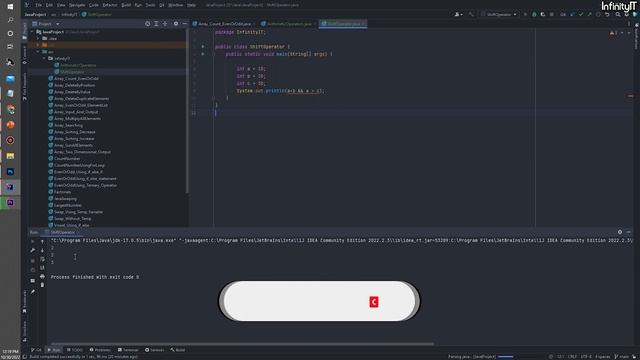The width and height of the screenshot is (640, 360).
Task: Switch to ArithmeticOperators.java editor tab
Action: pos(289,24)
